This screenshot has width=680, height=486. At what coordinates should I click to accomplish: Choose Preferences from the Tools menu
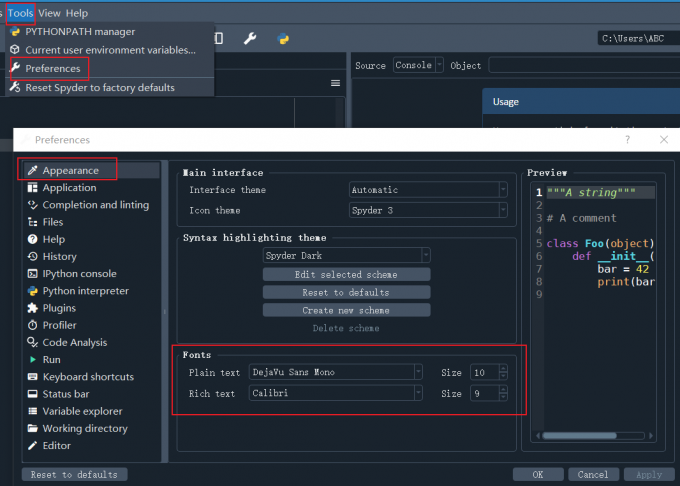click(109, 68)
